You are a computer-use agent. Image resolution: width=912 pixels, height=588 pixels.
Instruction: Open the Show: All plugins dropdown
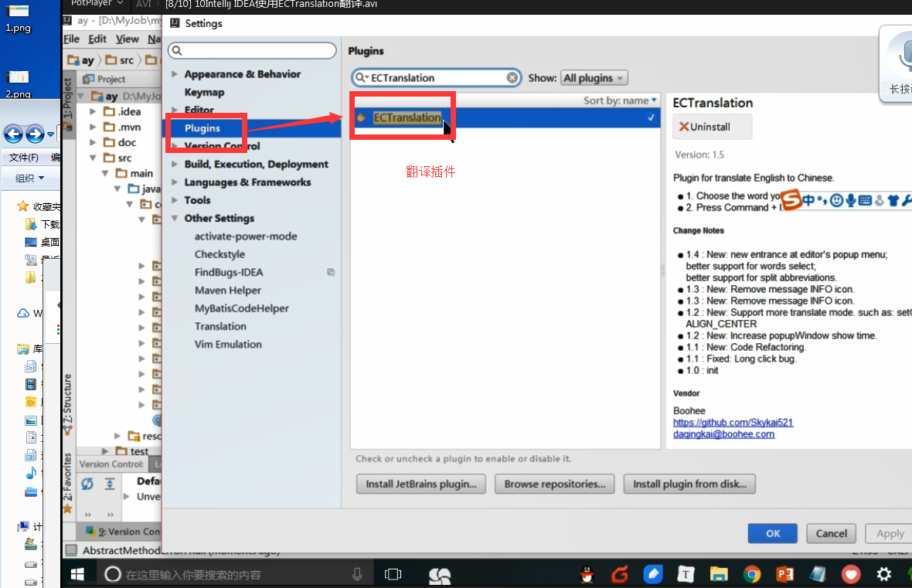coord(594,78)
